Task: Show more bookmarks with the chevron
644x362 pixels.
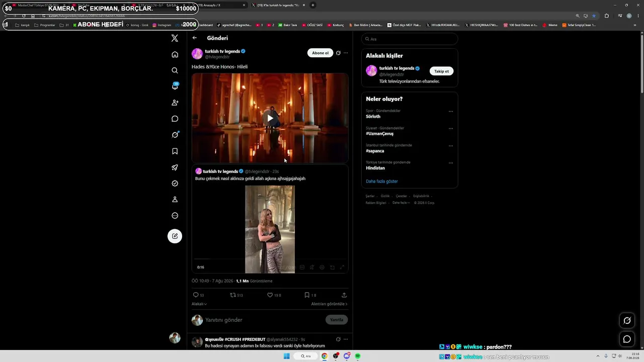Action: pos(634,25)
